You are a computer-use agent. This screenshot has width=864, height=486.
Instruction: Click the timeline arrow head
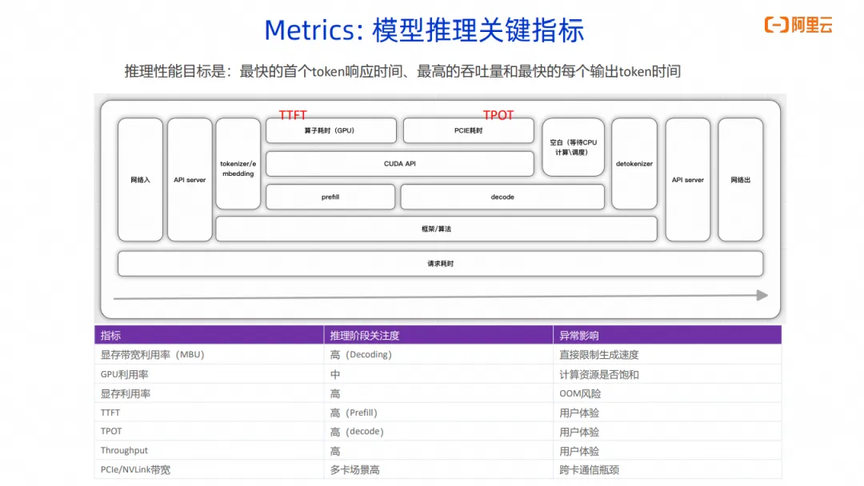coord(762,295)
